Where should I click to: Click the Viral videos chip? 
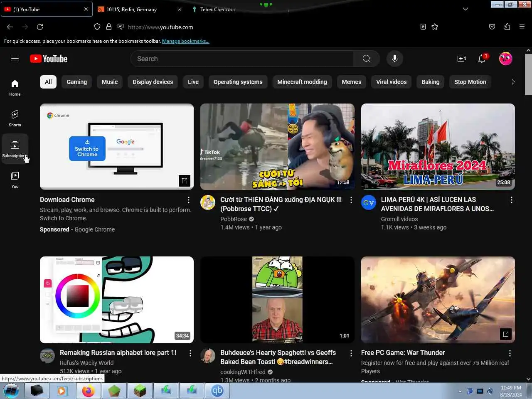(392, 82)
